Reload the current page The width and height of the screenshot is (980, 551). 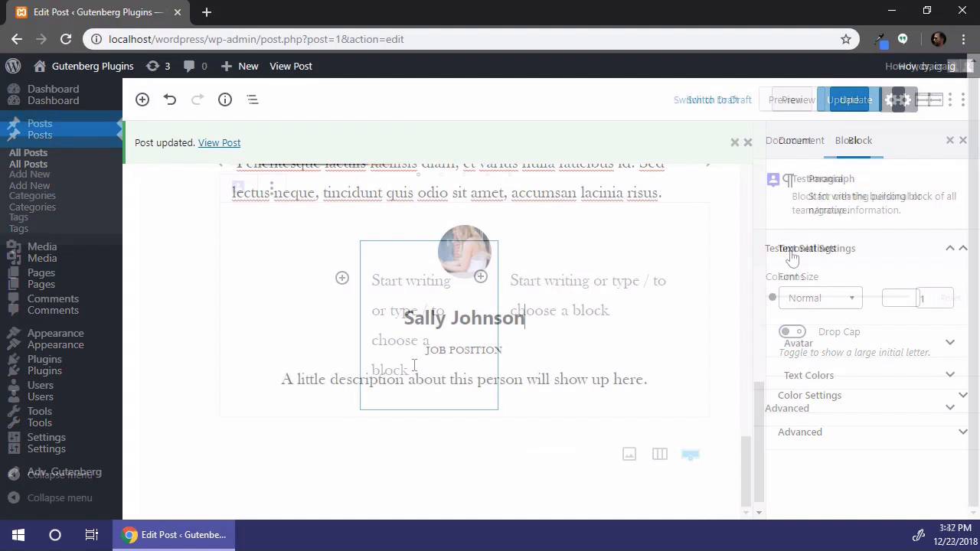click(66, 39)
